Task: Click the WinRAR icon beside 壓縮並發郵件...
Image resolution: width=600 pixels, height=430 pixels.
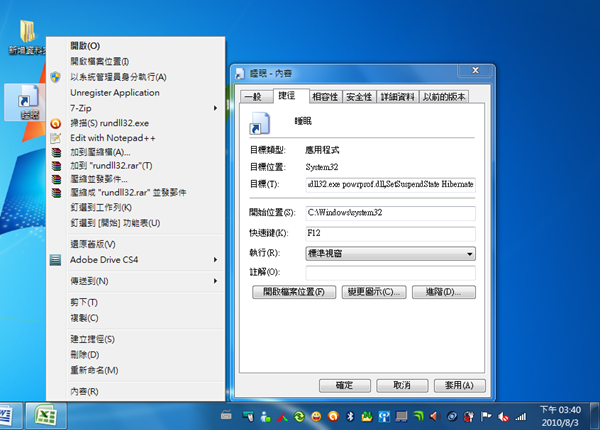Action: point(56,179)
